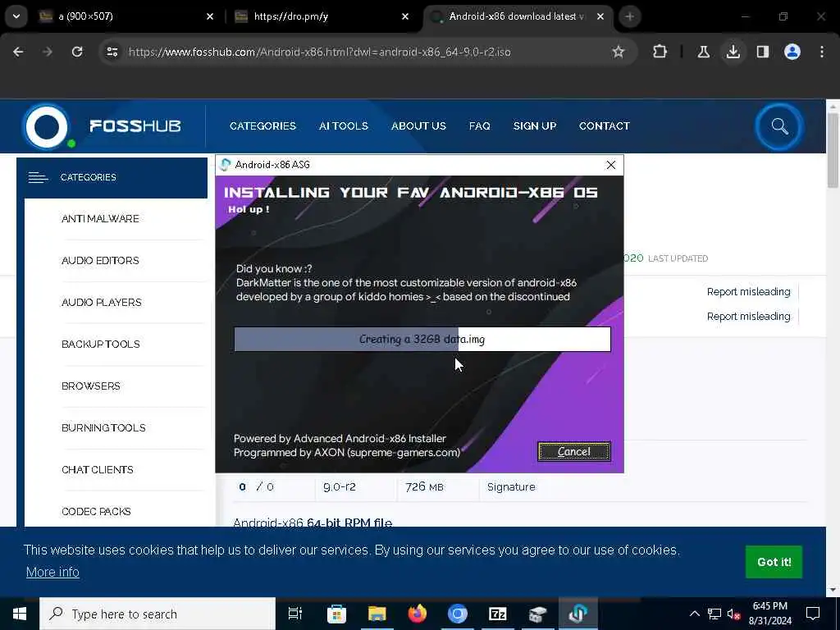
Task: Click the browser back arrow
Action: tap(18, 52)
